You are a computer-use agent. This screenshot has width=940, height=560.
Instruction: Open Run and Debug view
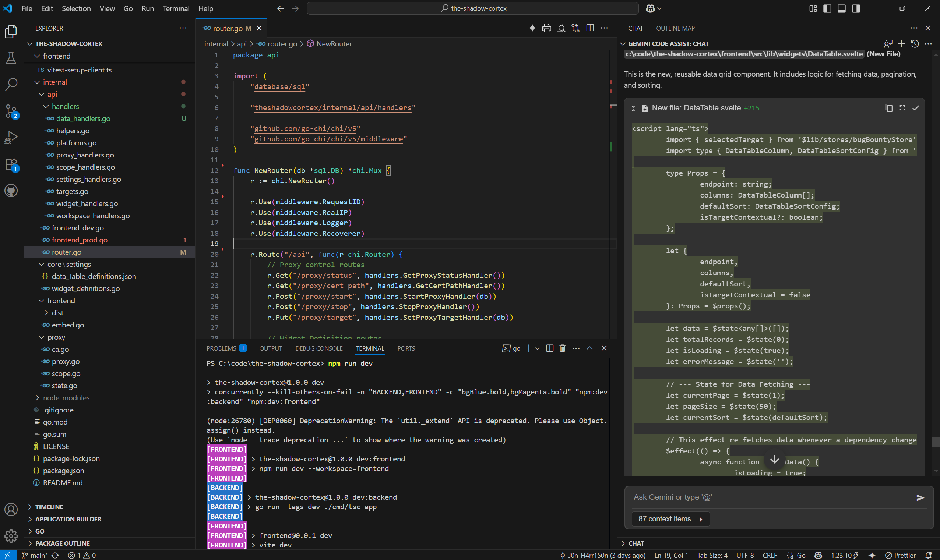click(x=11, y=138)
